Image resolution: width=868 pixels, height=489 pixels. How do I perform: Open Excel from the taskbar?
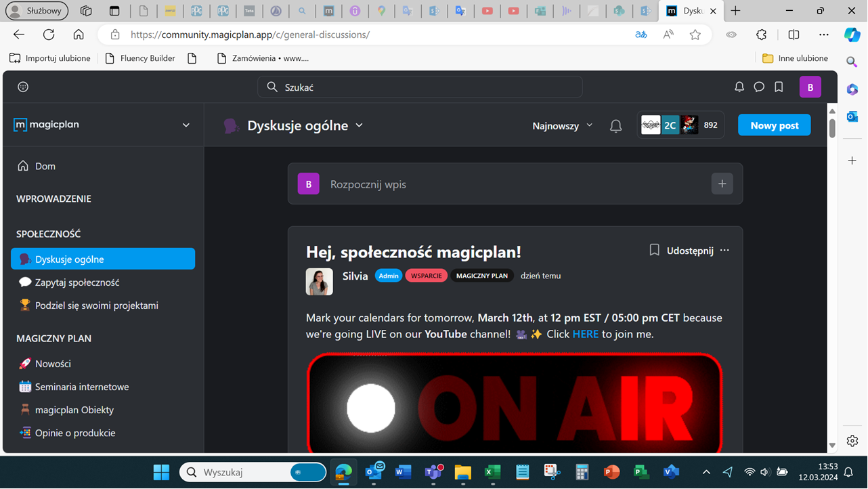pos(492,472)
